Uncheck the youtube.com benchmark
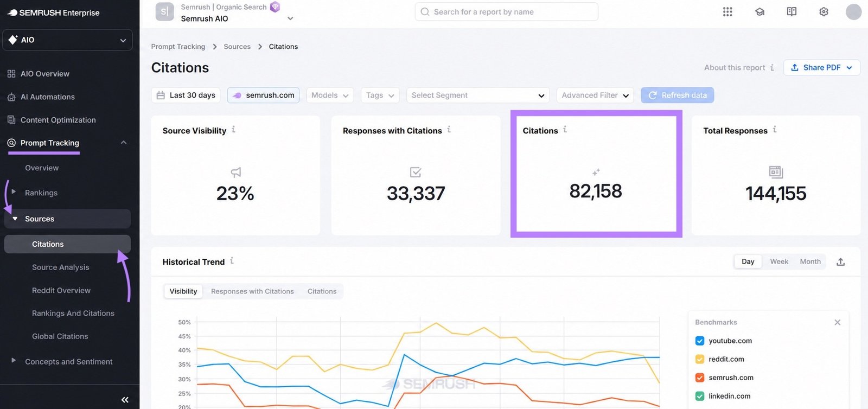 pos(699,341)
